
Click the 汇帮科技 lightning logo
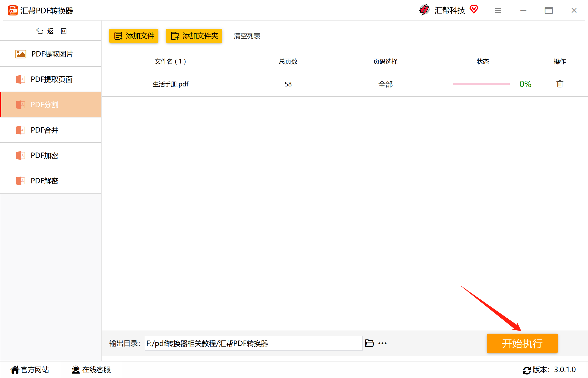pos(424,10)
